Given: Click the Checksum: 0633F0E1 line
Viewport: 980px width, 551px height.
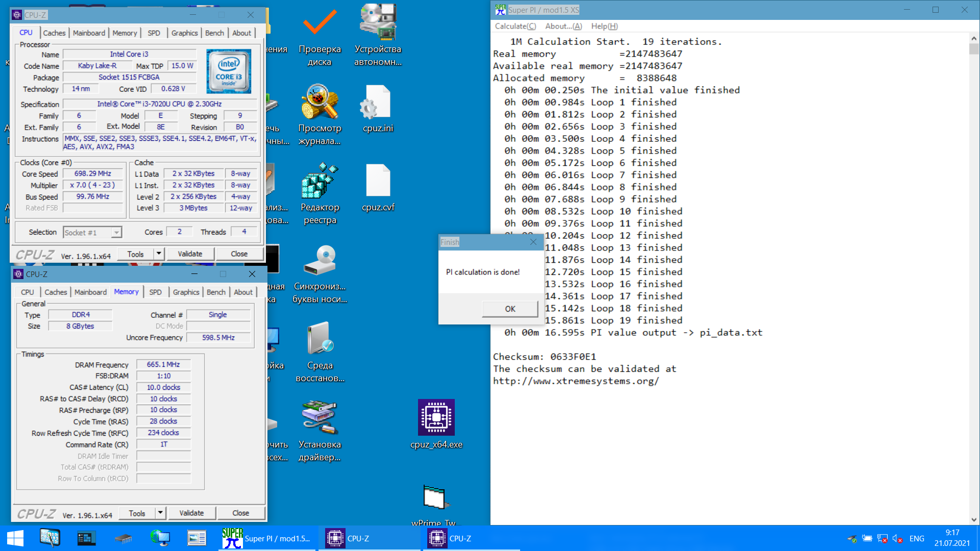Looking at the screenshot, I should coord(544,357).
